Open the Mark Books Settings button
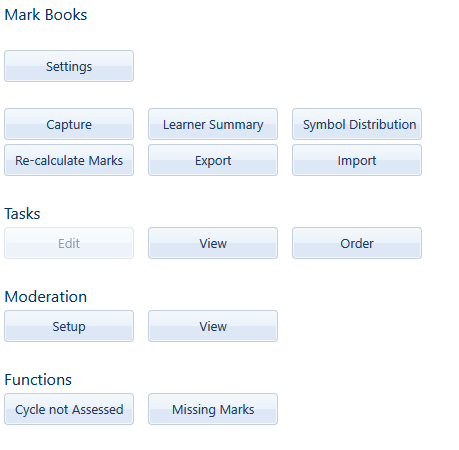Image resolution: width=459 pixels, height=450 pixels. pyautogui.click(x=69, y=66)
